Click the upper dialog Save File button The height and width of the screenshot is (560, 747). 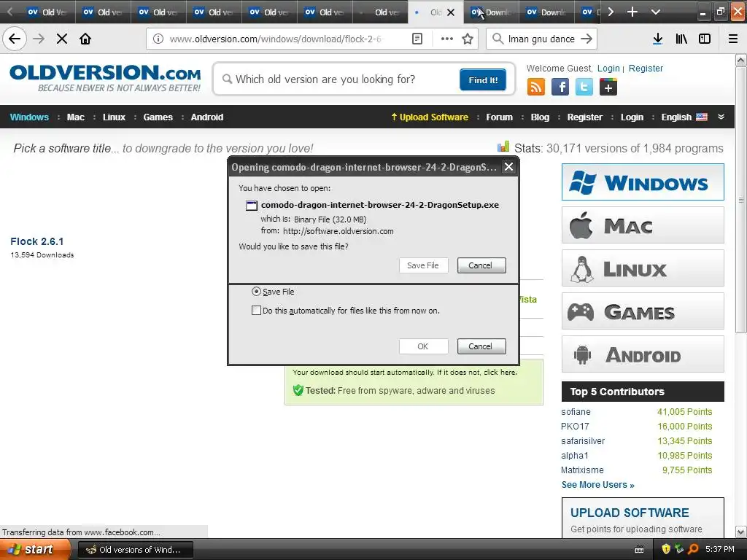pyautogui.click(x=423, y=265)
